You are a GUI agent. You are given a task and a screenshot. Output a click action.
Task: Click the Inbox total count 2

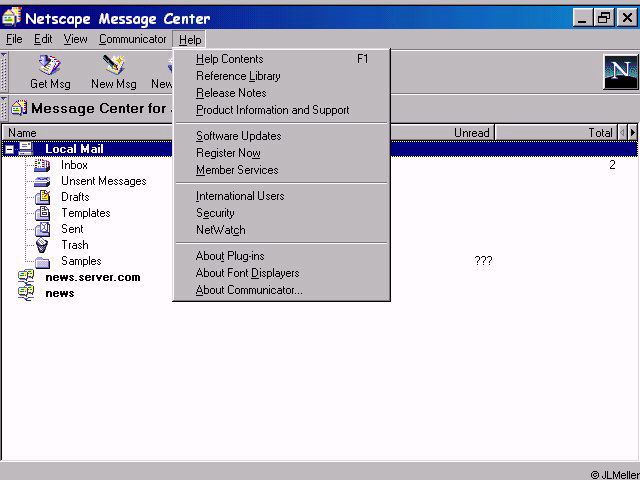pos(612,165)
